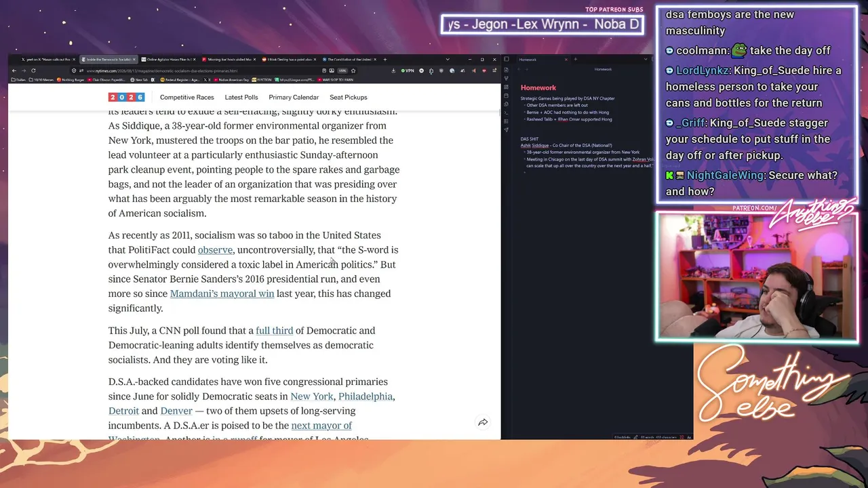Toggle the notes app left sidebar
The height and width of the screenshot is (488, 868).
tap(506, 60)
